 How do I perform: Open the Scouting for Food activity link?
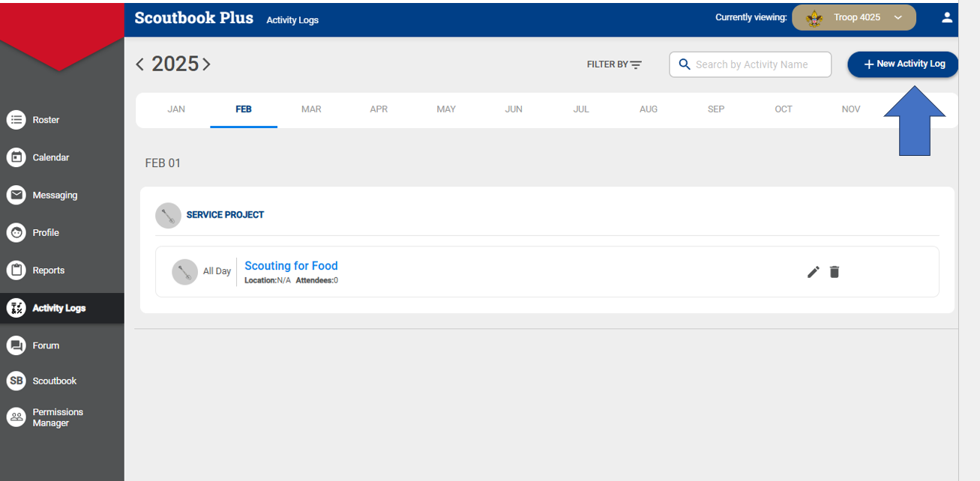point(291,266)
